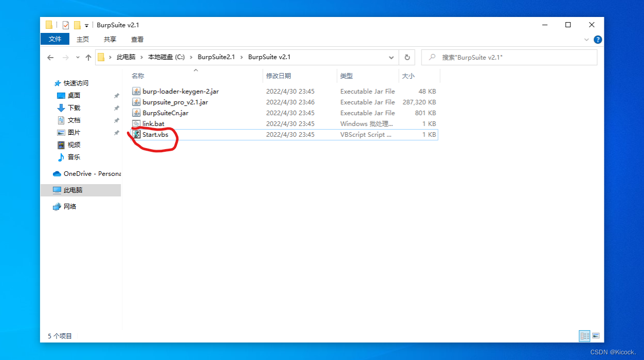Click the Documents icon in the sidebar
644x360 pixels.
(x=61, y=120)
